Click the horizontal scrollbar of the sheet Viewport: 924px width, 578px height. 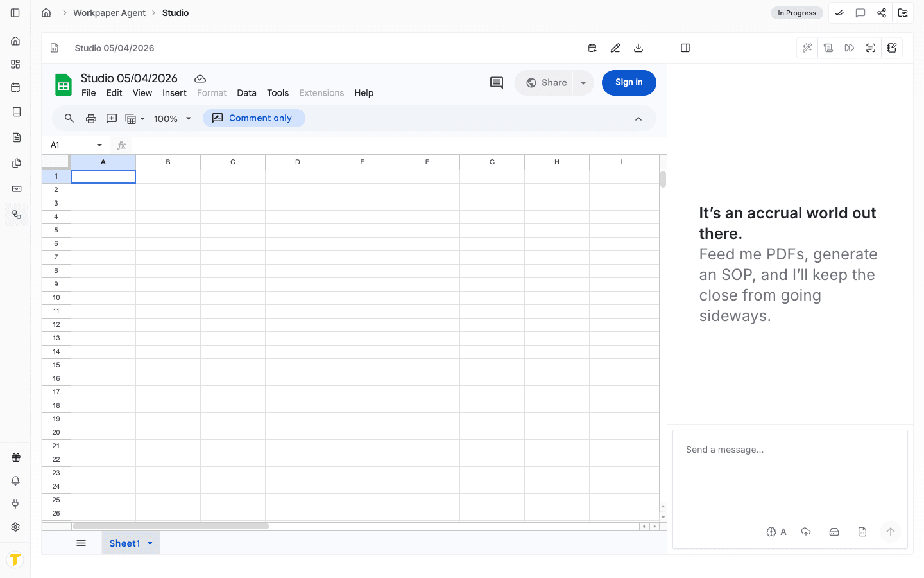(171, 526)
